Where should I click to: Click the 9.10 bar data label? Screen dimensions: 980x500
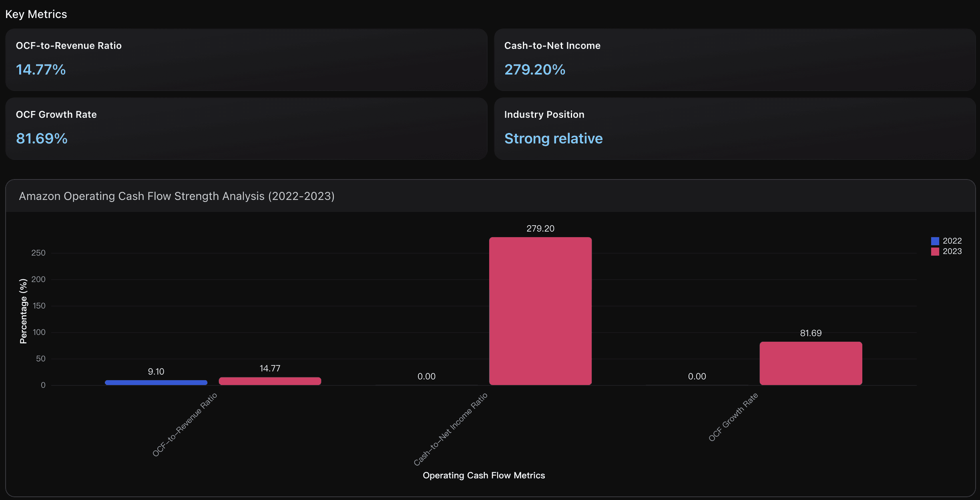point(156,371)
